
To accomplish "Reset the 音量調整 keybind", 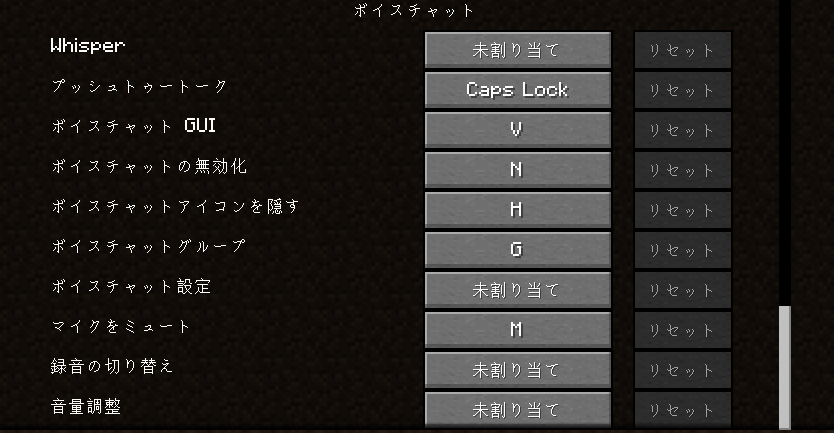I will click(683, 410).
